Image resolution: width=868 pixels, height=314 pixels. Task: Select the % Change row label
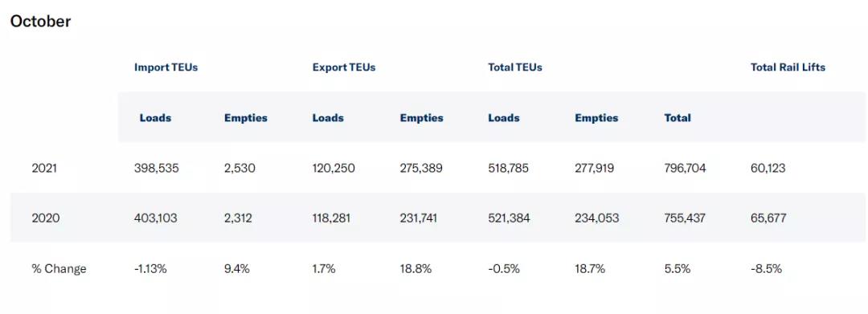point(59,269)
